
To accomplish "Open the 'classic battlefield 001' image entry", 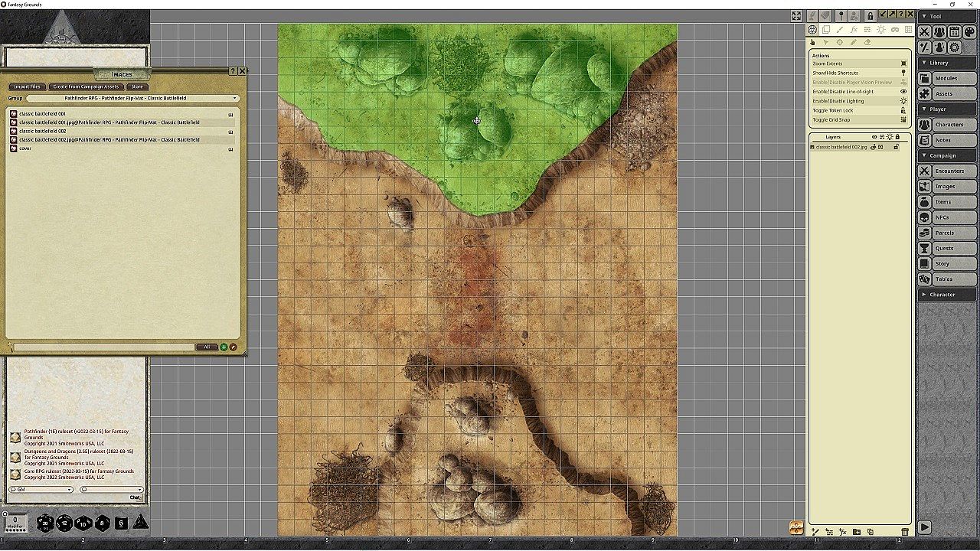I will click(122, 114).
